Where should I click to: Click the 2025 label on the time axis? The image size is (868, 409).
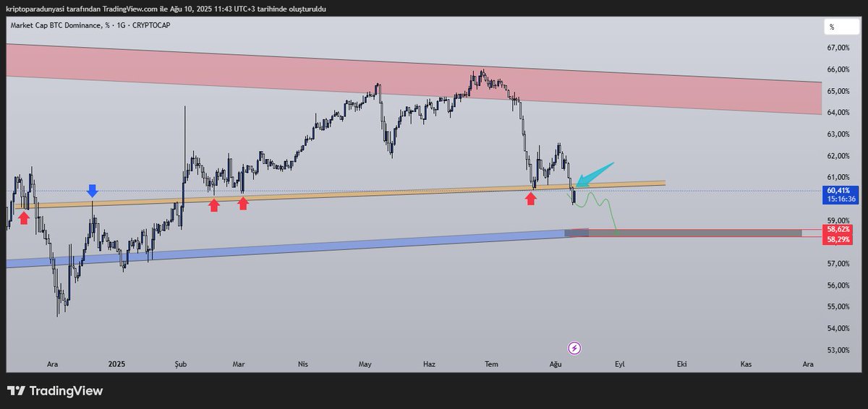tap(116, 365)
